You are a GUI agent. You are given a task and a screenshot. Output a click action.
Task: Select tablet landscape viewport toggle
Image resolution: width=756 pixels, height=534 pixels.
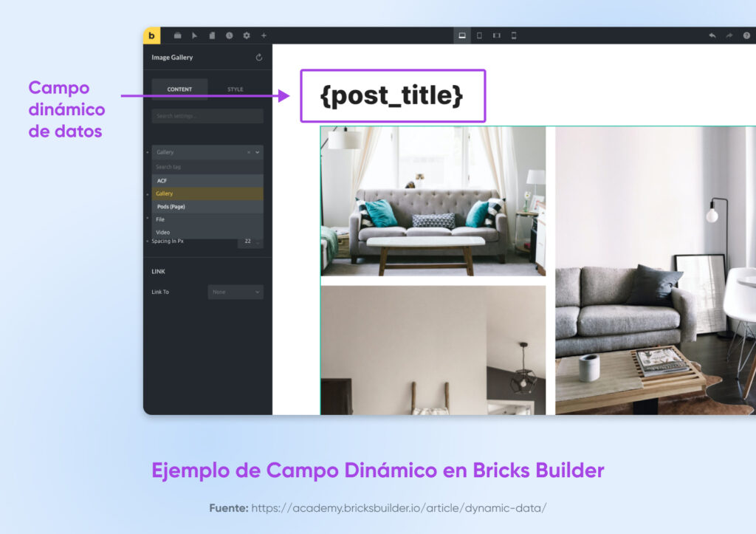pos(496,35)
